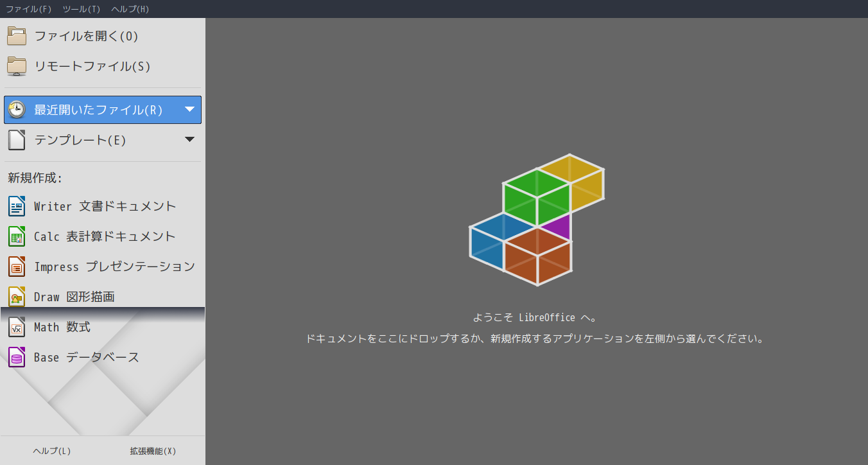Click the recent files clock icon

coord(17,109)
